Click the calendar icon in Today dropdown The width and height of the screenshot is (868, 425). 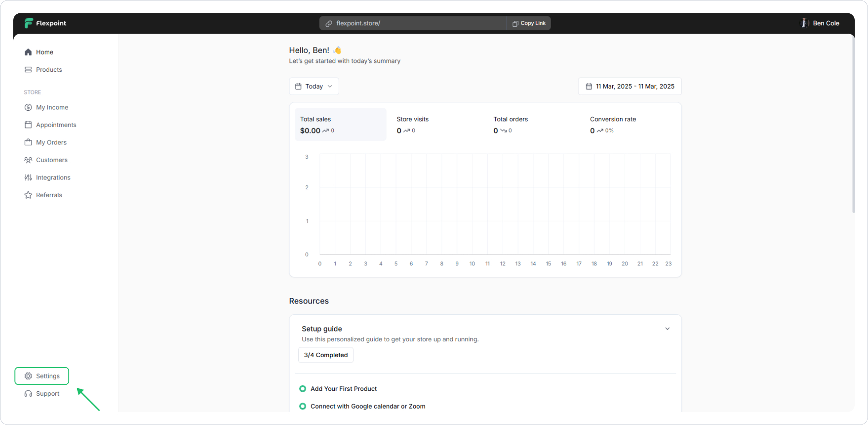(298, 86)
